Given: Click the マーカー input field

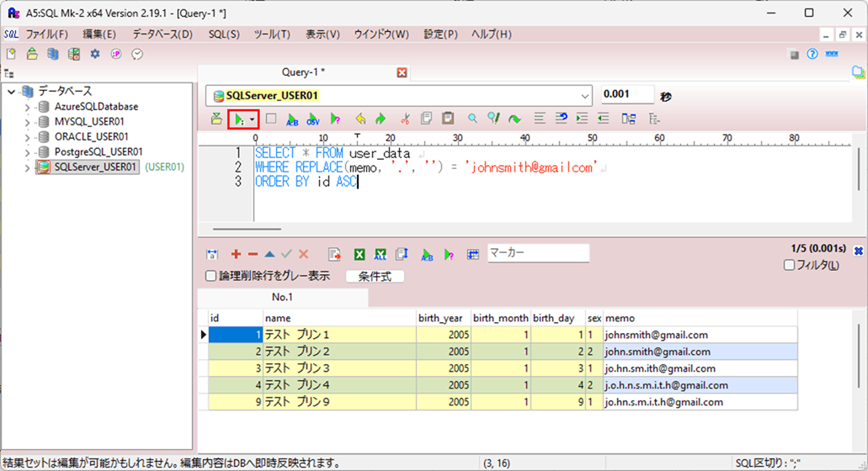Looking at the screenshot, I should [538, 253].
